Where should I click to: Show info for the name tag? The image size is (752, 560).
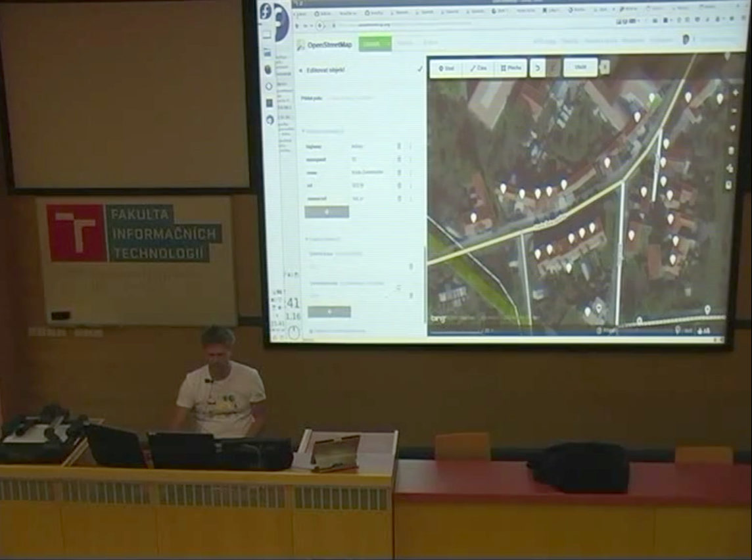(x=410, y=172)
